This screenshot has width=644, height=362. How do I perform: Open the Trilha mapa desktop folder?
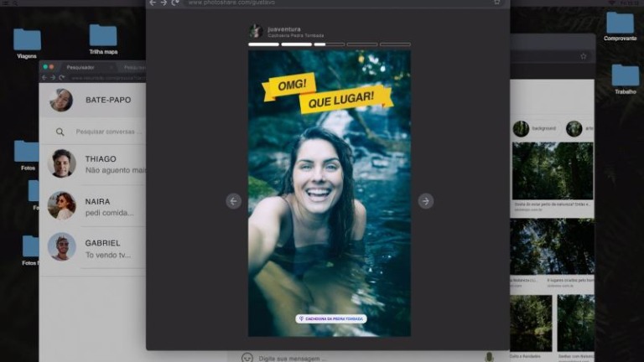(103, 39)
